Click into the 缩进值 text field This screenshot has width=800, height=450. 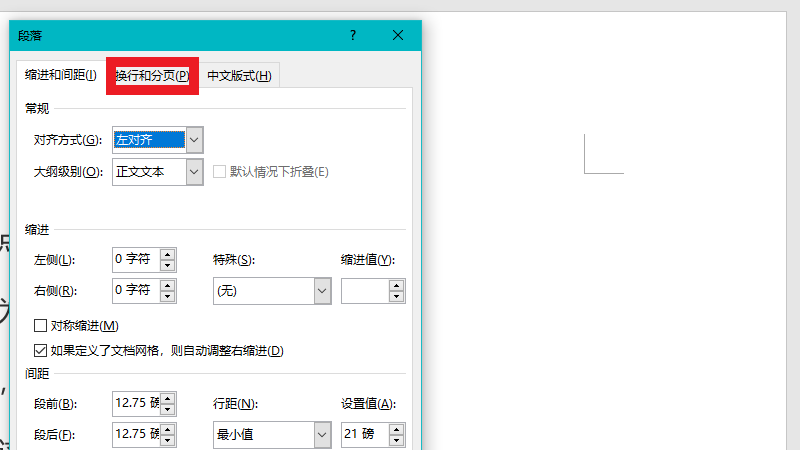coord(364,291)
